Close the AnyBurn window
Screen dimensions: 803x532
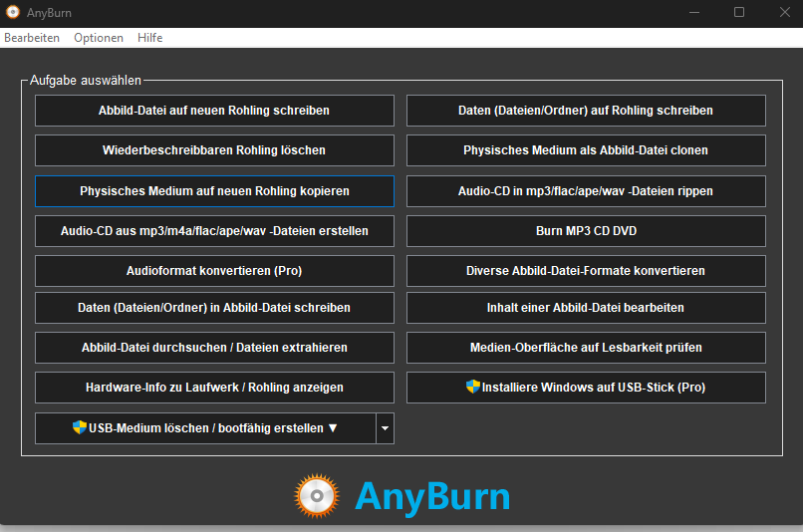784,12
